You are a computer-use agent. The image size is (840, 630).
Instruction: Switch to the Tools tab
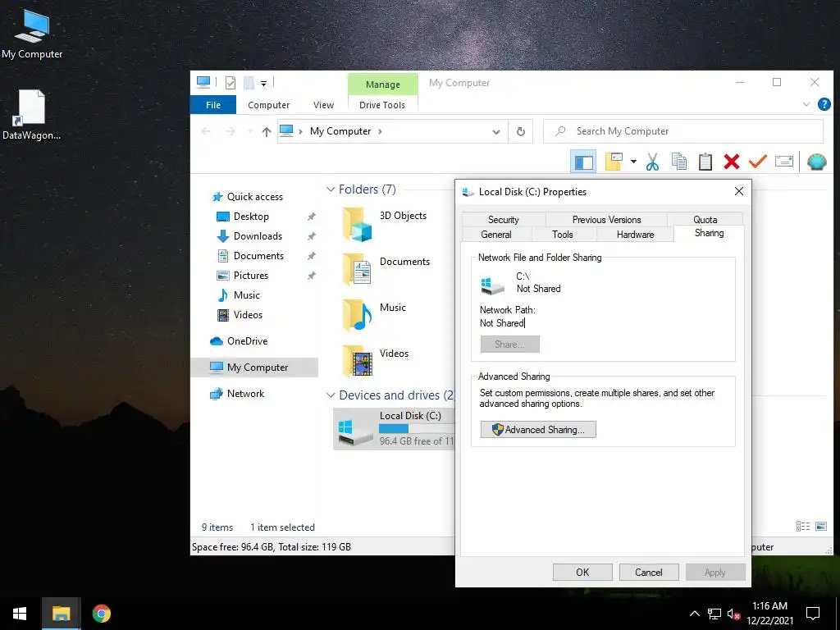point(563,234)
